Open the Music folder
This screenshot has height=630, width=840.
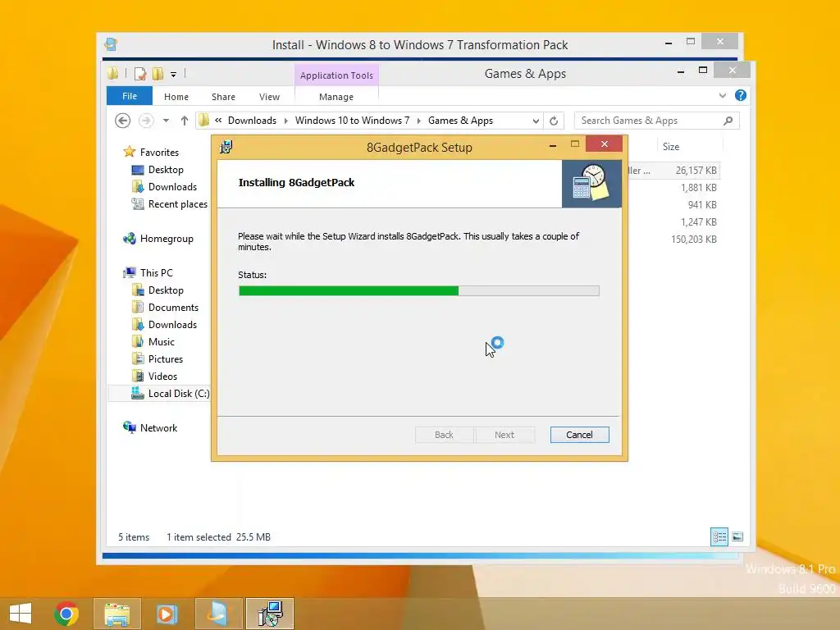pos(161,342)
